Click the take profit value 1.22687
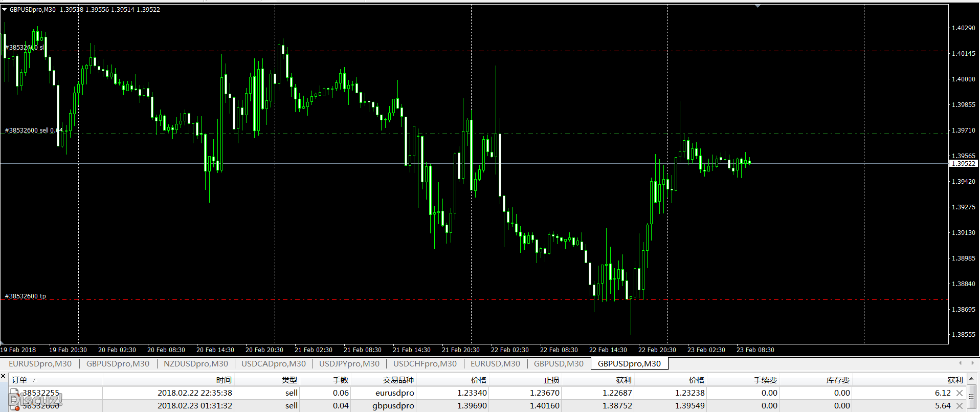This screenshot has height=412, width=980. pyautogui.click(x=617, y=393)
